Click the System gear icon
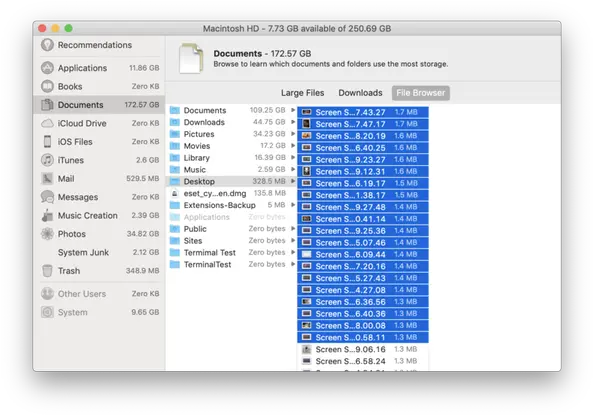Screen dimensions: 593x415 coord(47,312)
